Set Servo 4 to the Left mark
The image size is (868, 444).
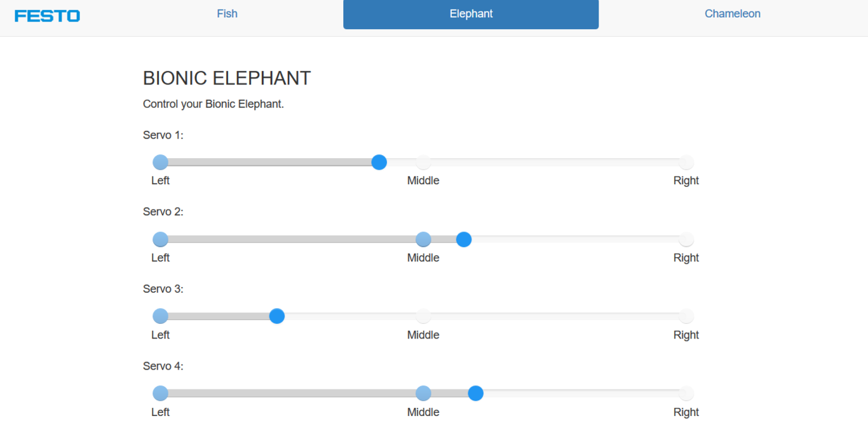[161, 394]
